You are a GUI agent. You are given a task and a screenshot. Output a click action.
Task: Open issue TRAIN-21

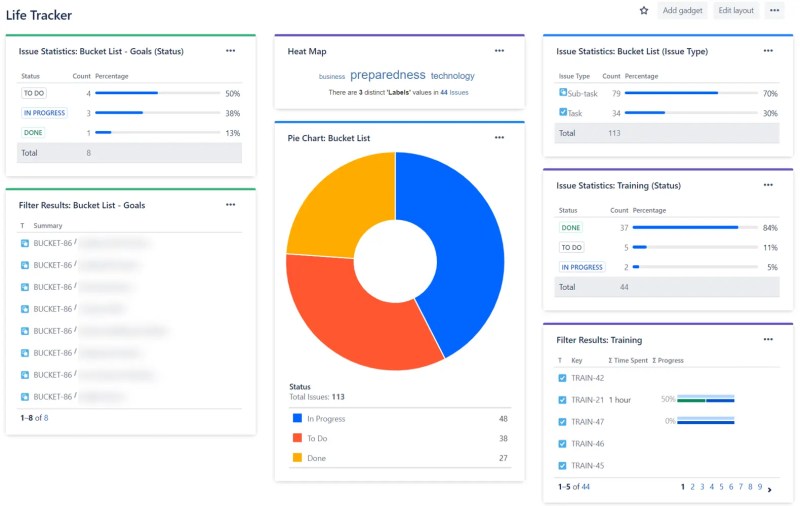point(587,400)
